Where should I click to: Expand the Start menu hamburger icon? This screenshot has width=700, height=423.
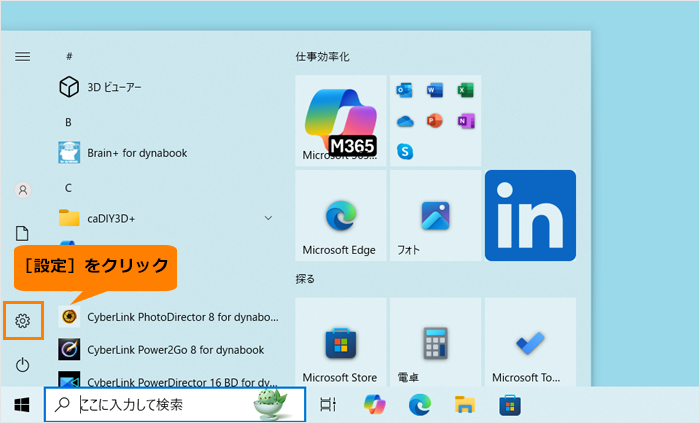click(x=23, y=57)
